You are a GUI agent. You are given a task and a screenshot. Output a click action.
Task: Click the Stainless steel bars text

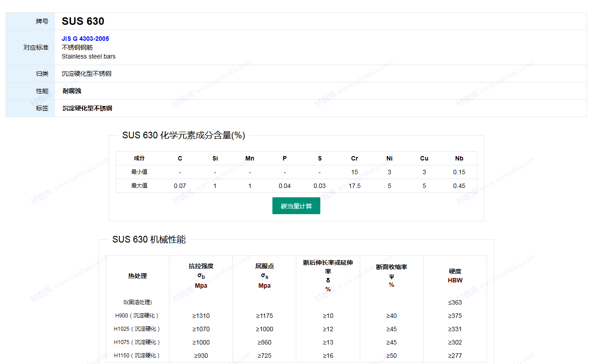click(x=88, y=56)
